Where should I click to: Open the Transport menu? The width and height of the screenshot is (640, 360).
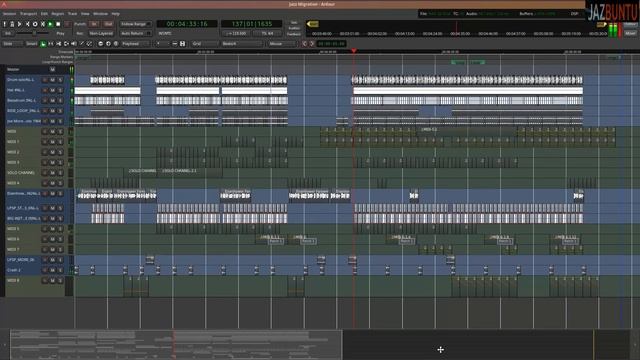29,14
